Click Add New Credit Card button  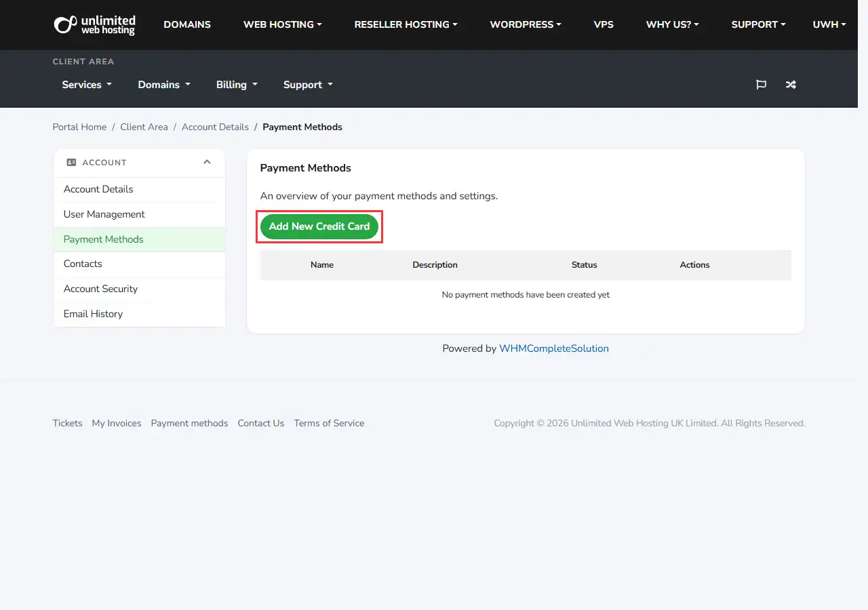click(x=319, y=226)
